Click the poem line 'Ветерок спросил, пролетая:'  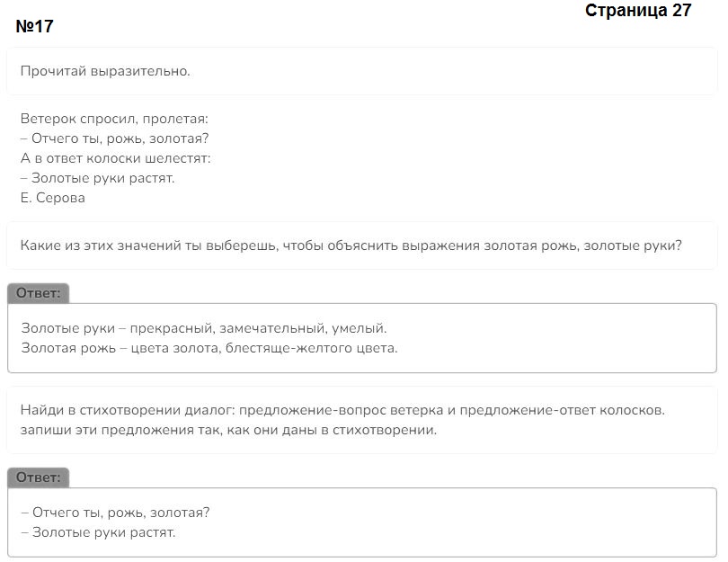coord(114,119)
